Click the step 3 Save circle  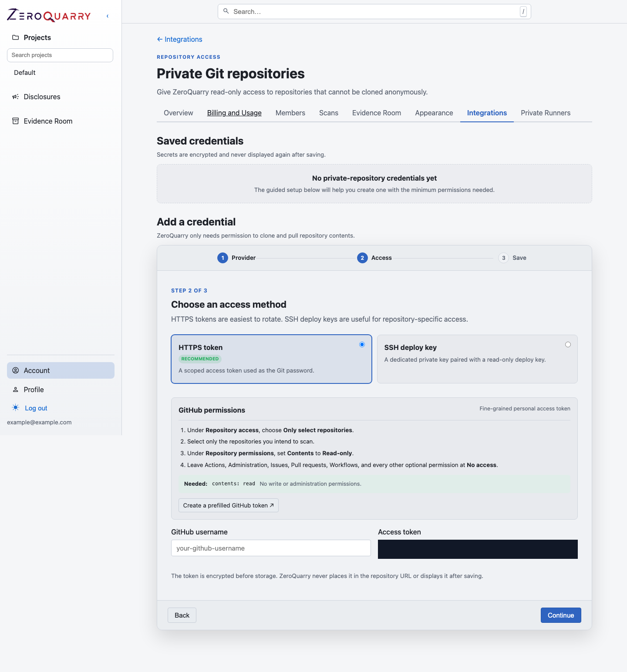[x=503, y=258]
